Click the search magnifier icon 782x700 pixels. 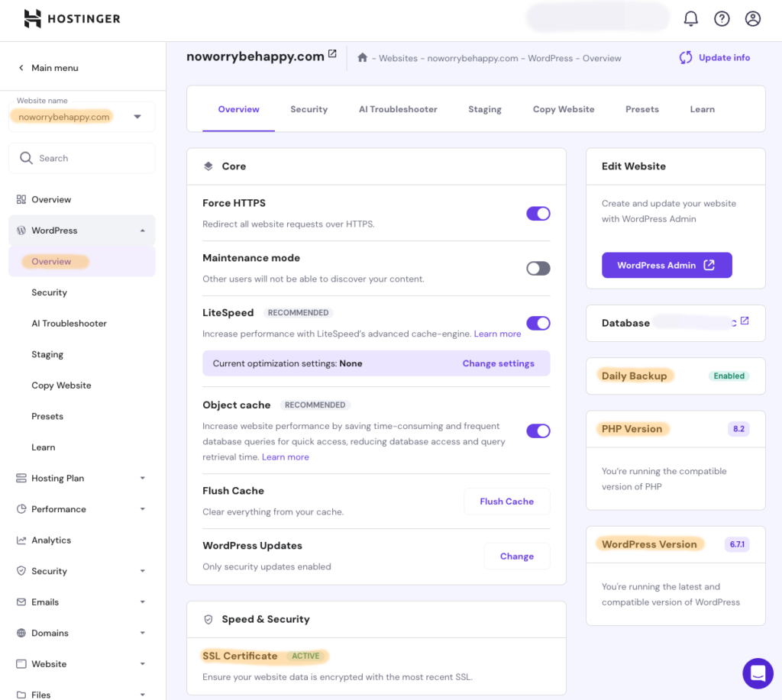click(26, 158)
